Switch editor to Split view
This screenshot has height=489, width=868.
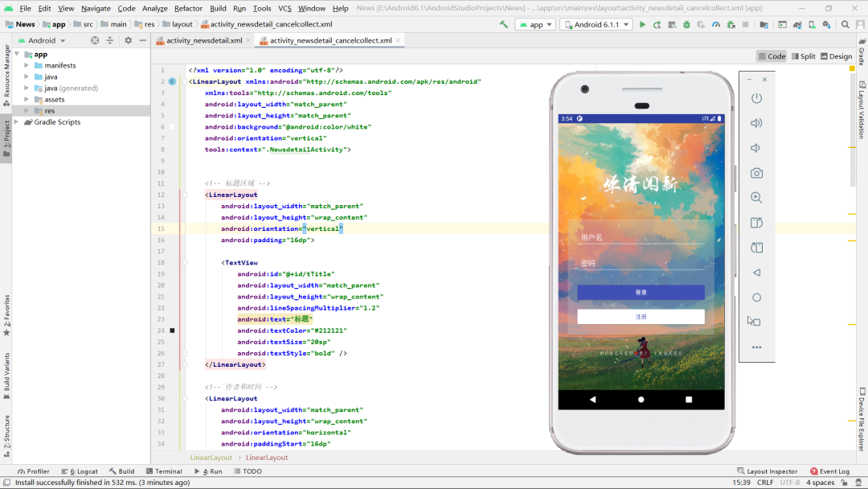[804, 56]
